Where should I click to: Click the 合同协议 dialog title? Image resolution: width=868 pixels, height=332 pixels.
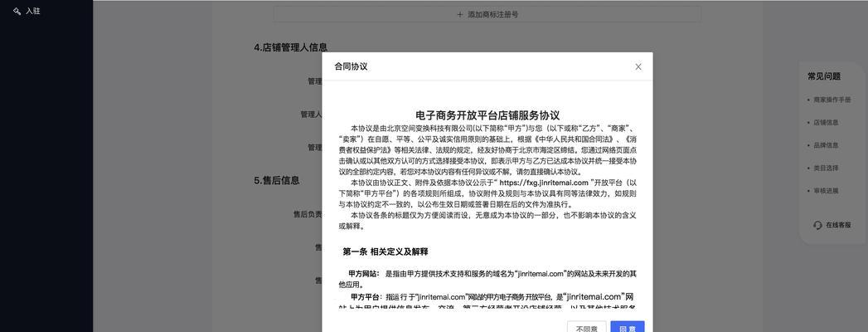[351, 66]
